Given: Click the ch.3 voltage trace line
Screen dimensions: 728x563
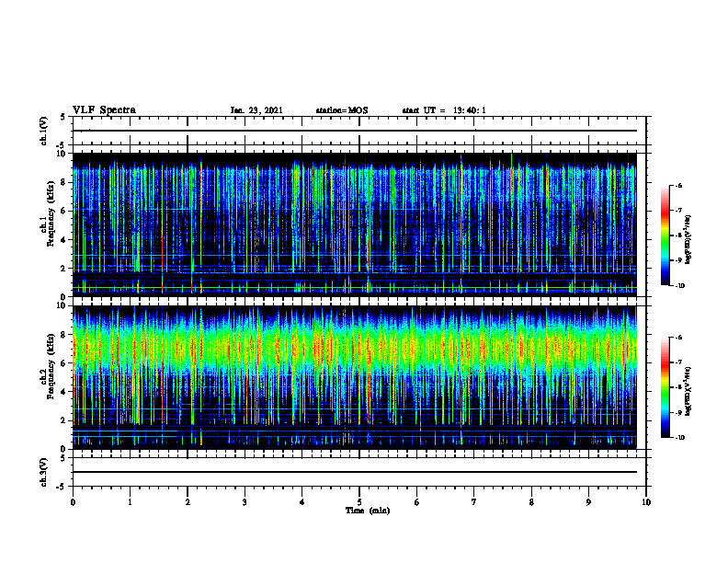Looking at the screenshot, I should pos(355,472).
